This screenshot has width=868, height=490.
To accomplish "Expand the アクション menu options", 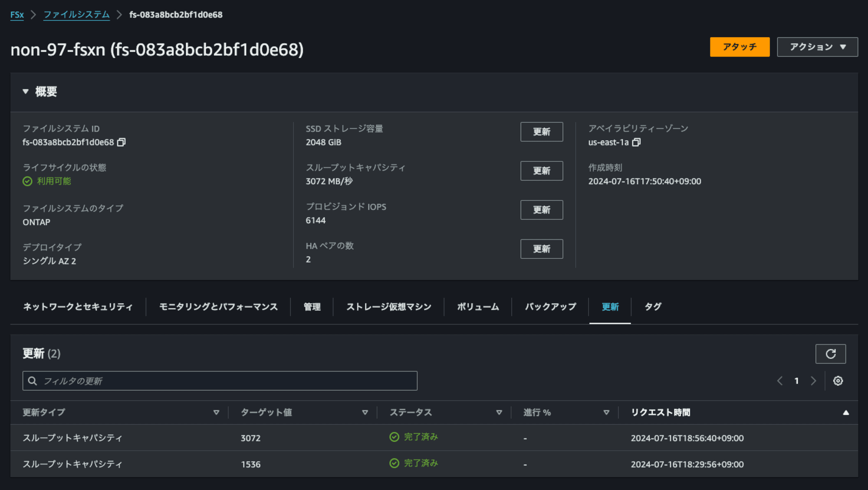I will (x=812, y=47).
